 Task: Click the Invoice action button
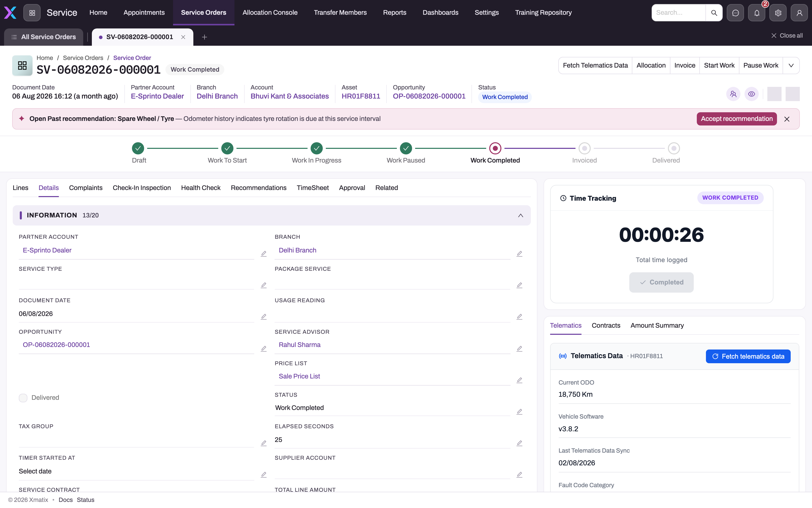click(x=685, y=66)
